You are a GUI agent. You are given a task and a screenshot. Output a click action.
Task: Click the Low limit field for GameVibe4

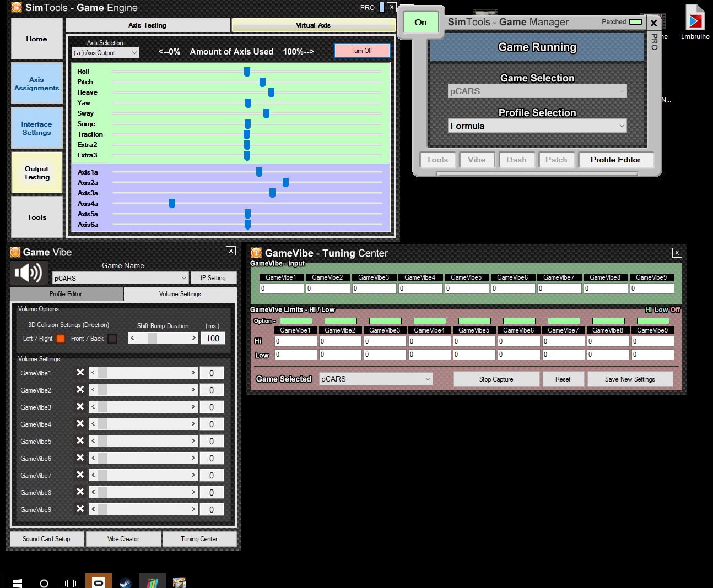[430, 355]
